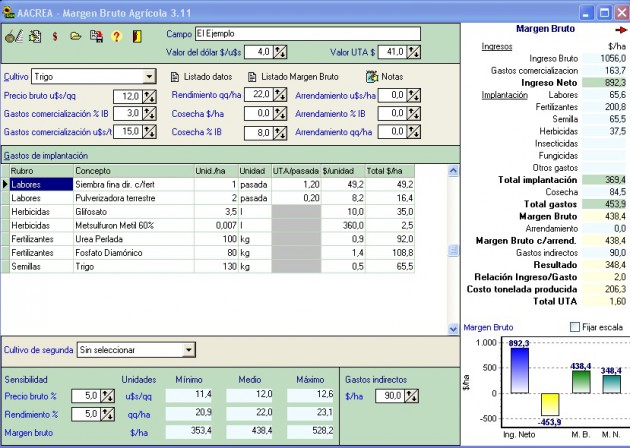Adjust Arrendamiento qq/ha spinner

[x=413, y=132]
